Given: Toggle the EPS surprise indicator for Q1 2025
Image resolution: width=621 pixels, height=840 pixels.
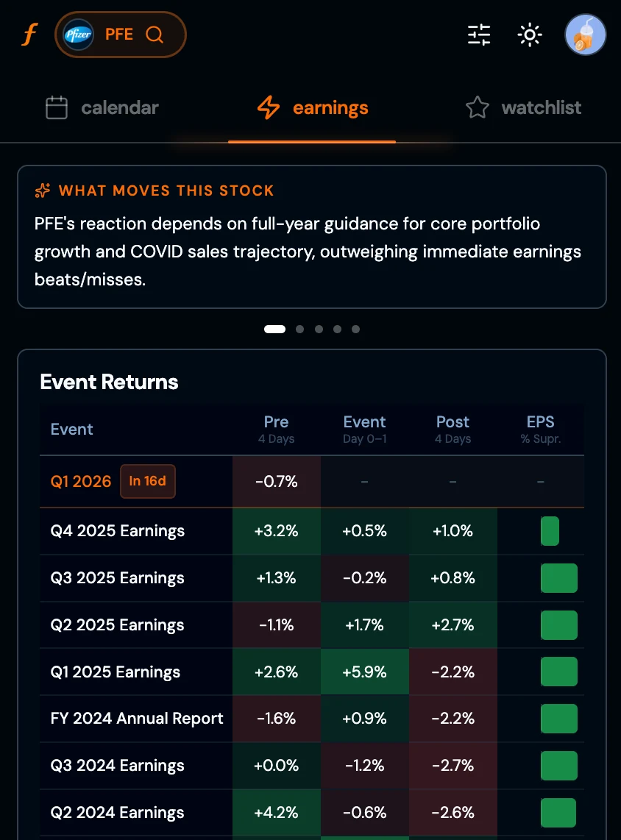Looking at the screenshot, I should (559, 672).
